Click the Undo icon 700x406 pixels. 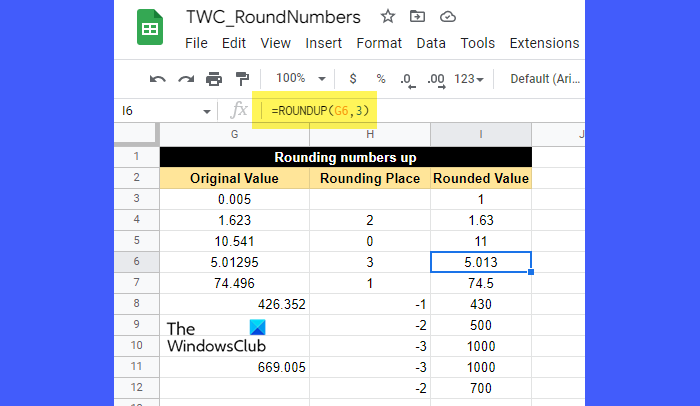[158, 78]
